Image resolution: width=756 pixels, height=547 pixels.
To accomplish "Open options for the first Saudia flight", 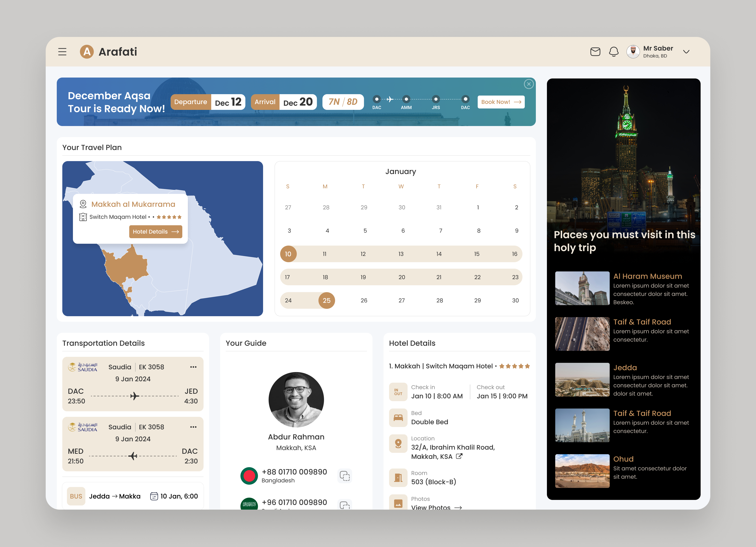I will tap(193, 367).
